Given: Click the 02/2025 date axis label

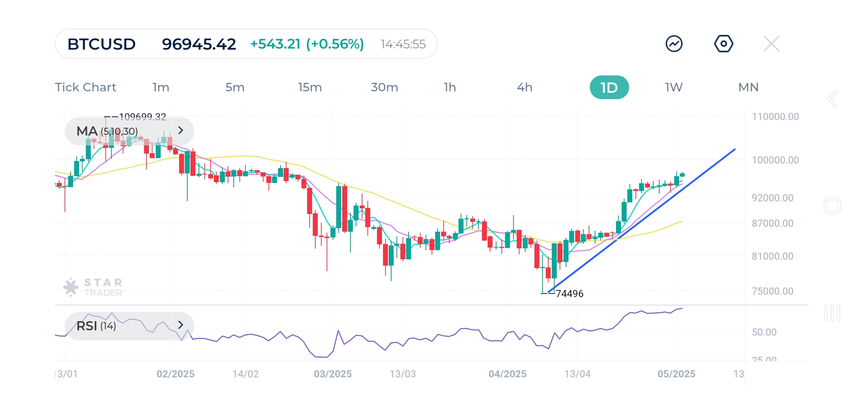Looking at the screenshot, I should 176,374.
